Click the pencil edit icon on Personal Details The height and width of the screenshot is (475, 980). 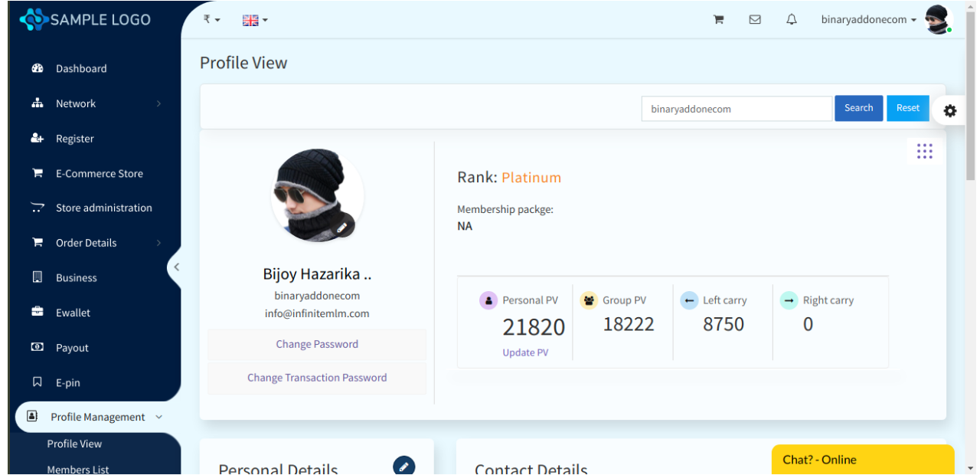403,466
